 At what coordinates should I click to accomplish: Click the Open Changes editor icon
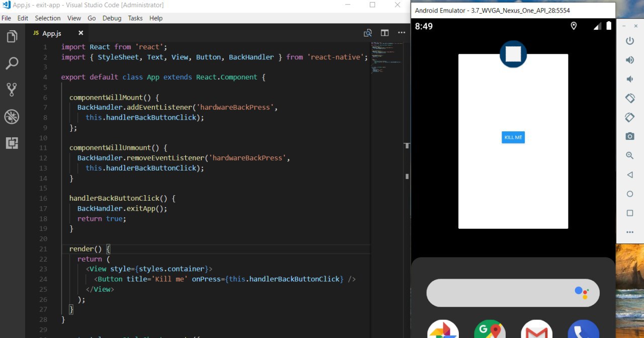point(368,33)
